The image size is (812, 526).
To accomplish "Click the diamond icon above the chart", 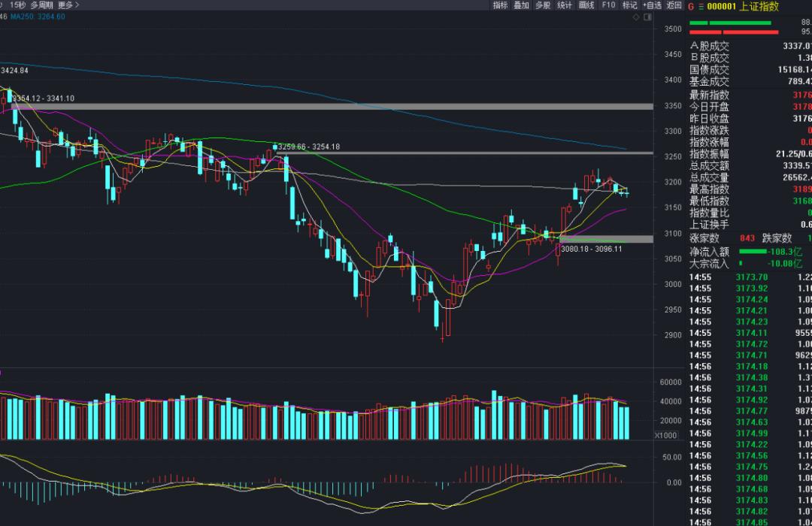I will tap(636, 17).
